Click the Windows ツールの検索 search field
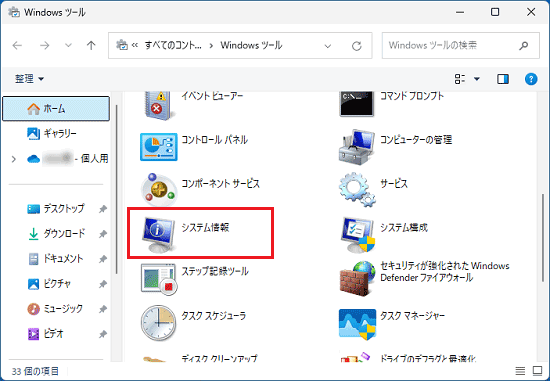This screenshot has width=550, height=381. point(461,46)
